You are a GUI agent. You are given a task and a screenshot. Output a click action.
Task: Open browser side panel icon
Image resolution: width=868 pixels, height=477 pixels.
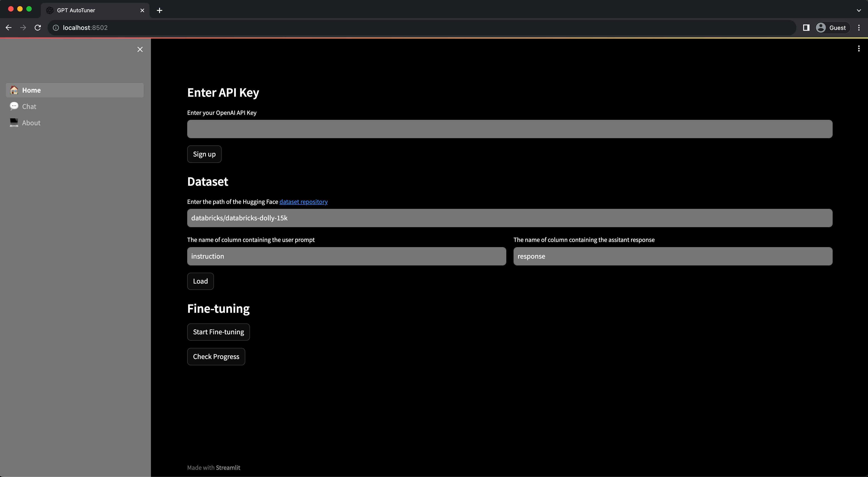tap(806, 28)
